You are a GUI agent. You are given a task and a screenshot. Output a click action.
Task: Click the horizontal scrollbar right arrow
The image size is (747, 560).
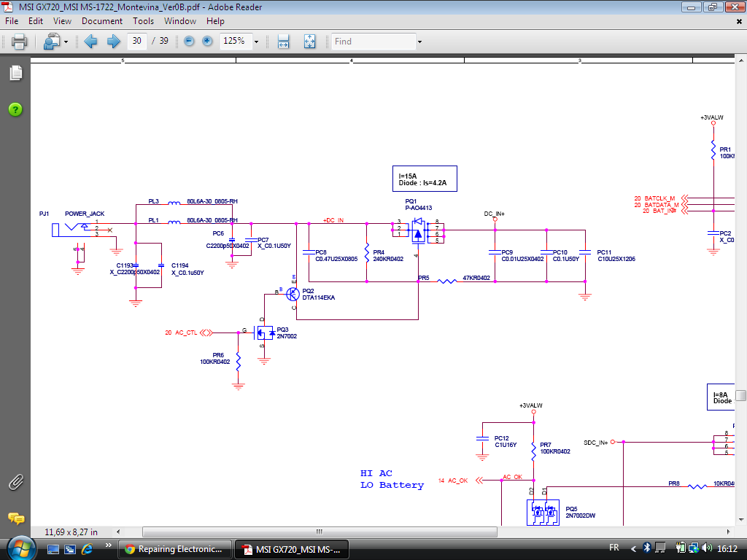coord(729,532)
